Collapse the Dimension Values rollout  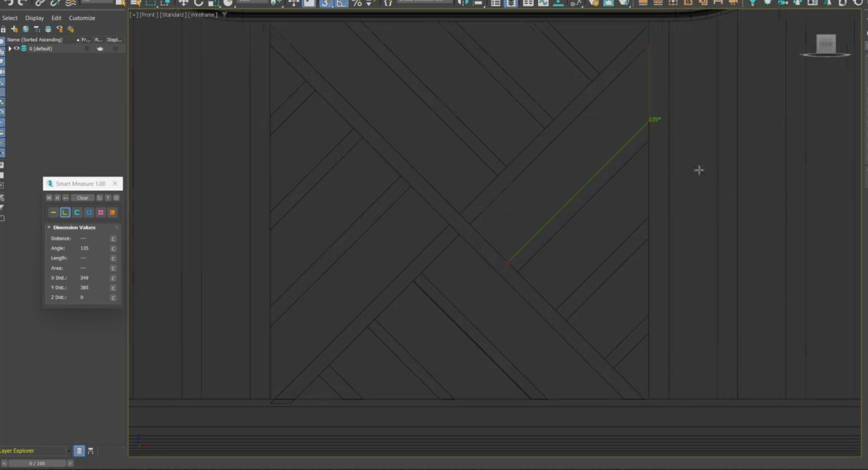[x=49, y=227]
